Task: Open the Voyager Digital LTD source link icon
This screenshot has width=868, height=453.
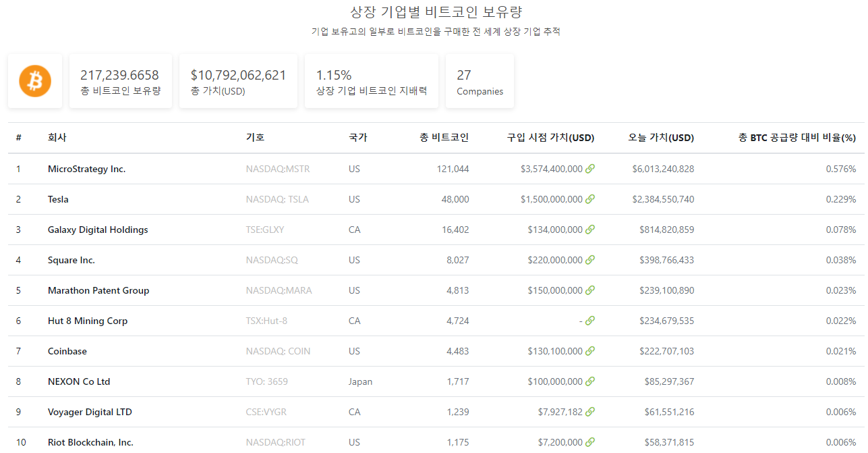Action: pos(590,412)
